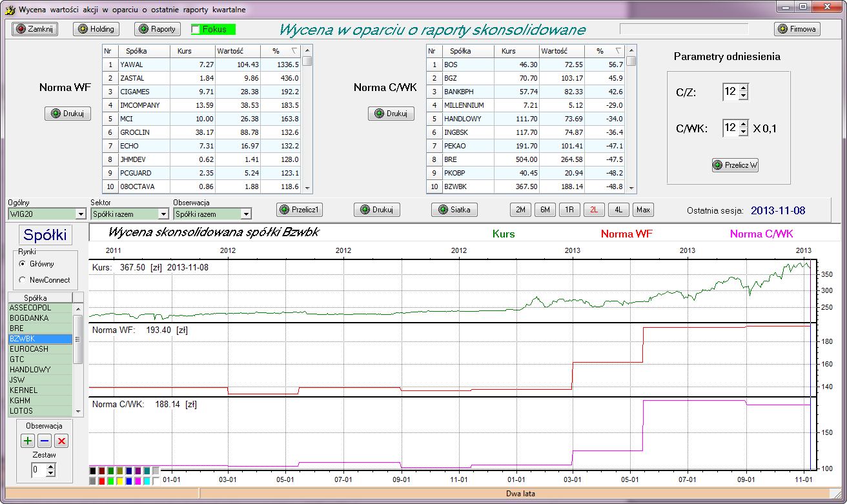This screenshot has height=504, width=847.
Task: Pick the bright red color swatch
Action: tap(102, 481)
